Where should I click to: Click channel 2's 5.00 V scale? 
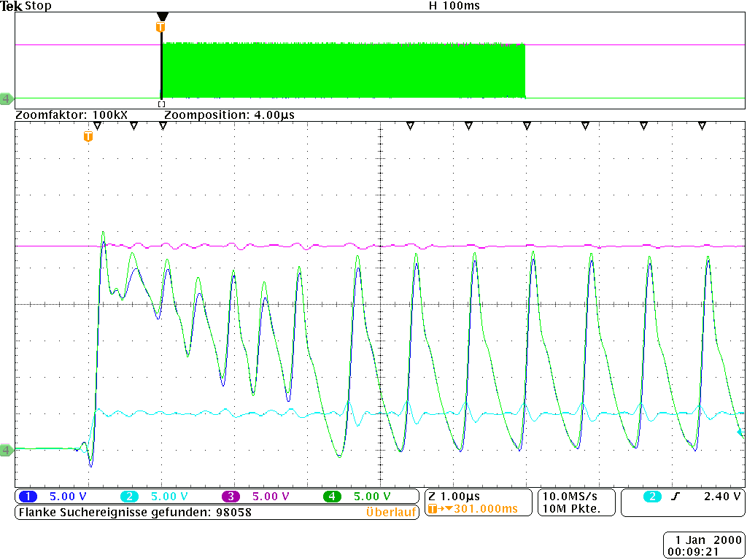click(x=169, y=497)
